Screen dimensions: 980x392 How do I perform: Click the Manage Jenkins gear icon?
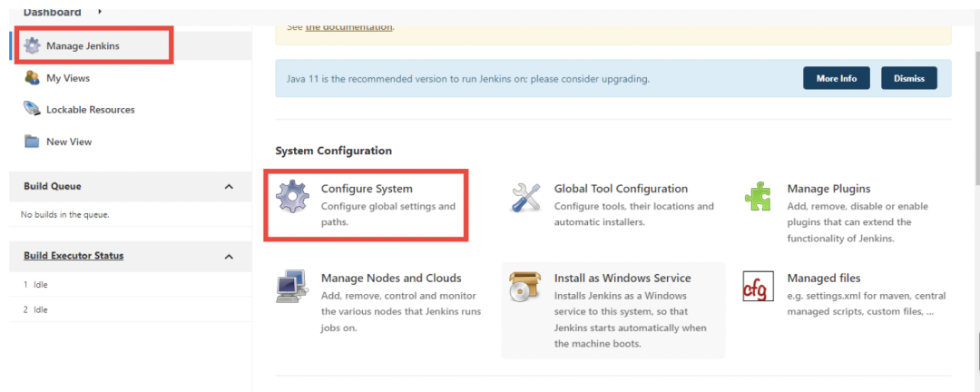(33, 45)
